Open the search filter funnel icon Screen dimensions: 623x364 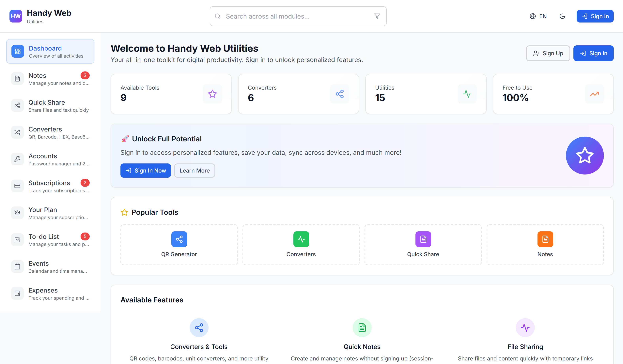pos(377,16)
